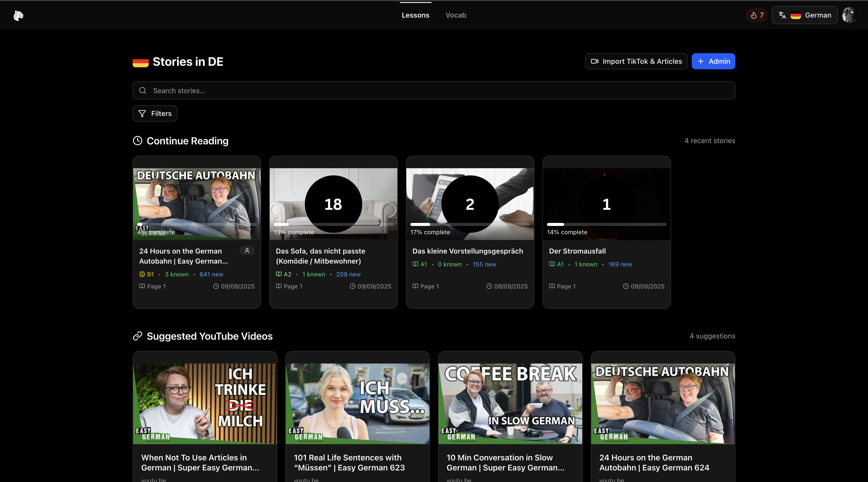The height and width of the screenshot is (482, 868).
Task: Click the user badge icon on Autobahn card
Action: coord(247,251)
